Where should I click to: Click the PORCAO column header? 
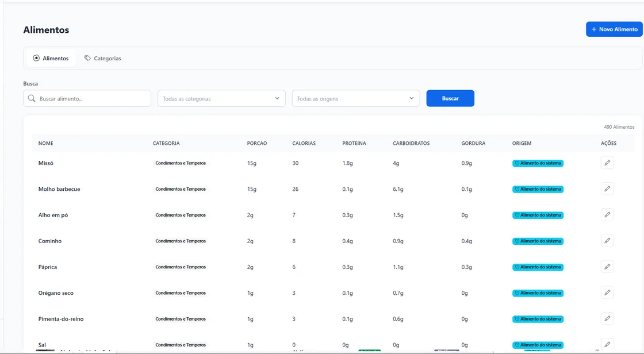[256, 143]
